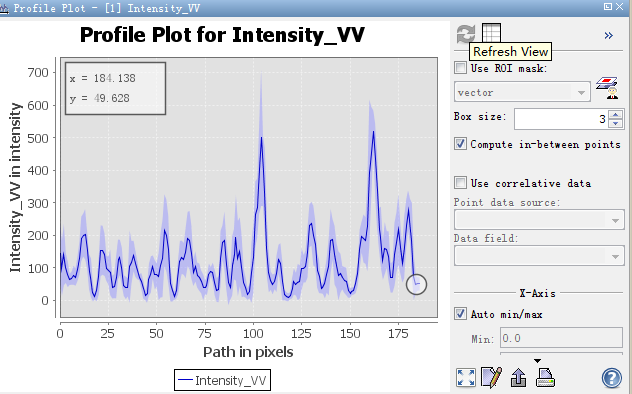Open the ROI mask manager icon
The image size is (632, 394).
point(607,88)
